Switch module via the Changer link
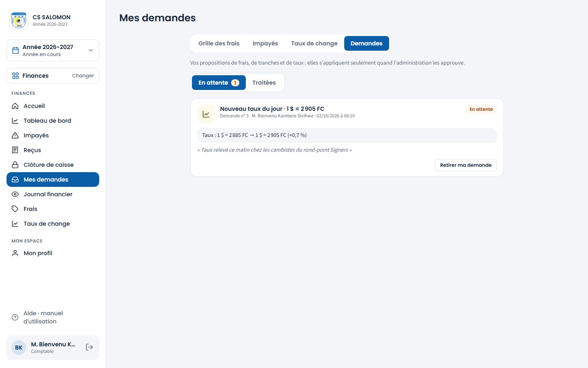Viewport: 588px width, 368px height. click(83, 76)
